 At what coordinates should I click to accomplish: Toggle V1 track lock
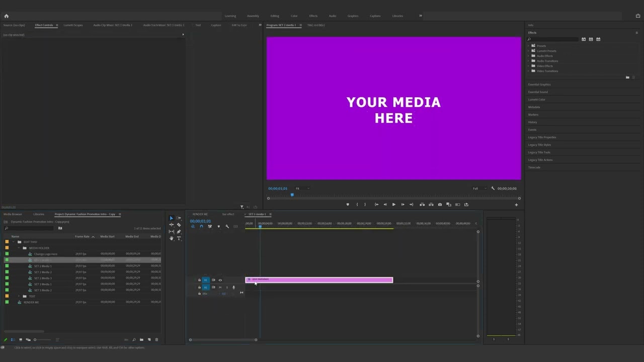tap(199, 280)
